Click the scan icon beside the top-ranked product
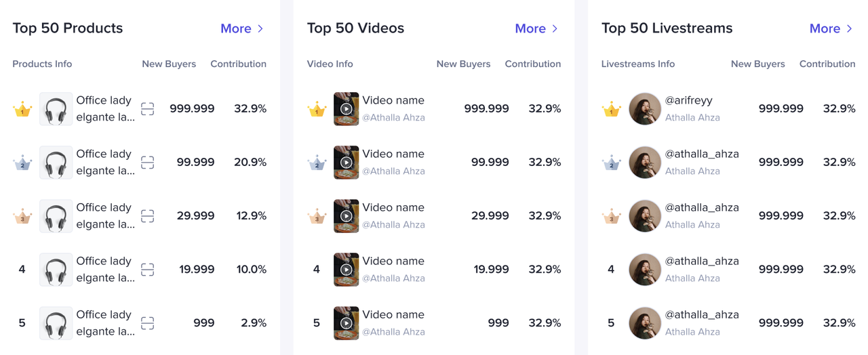This screenshot has width=868, height=355. [147, 109]
